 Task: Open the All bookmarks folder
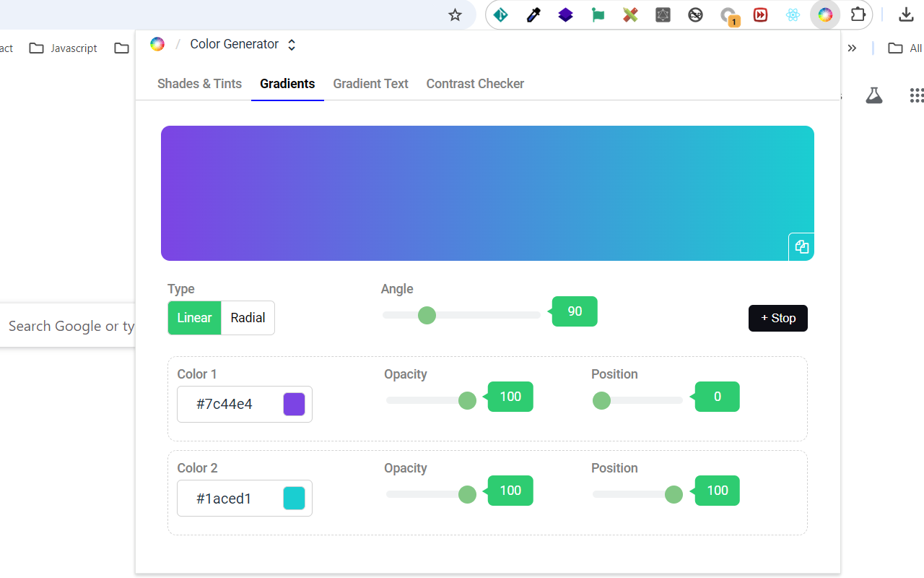[x=902, y=48]
